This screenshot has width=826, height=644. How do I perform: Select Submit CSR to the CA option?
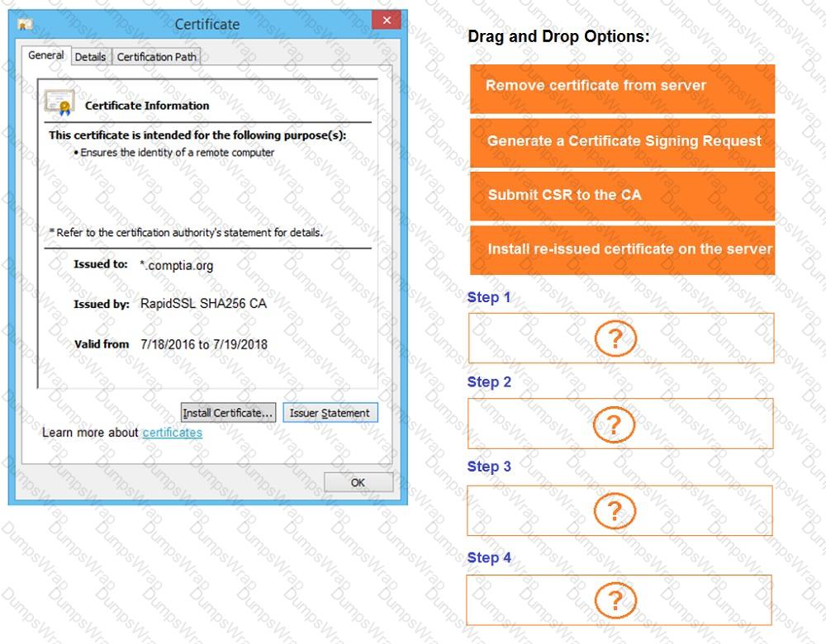pos(622,197)
